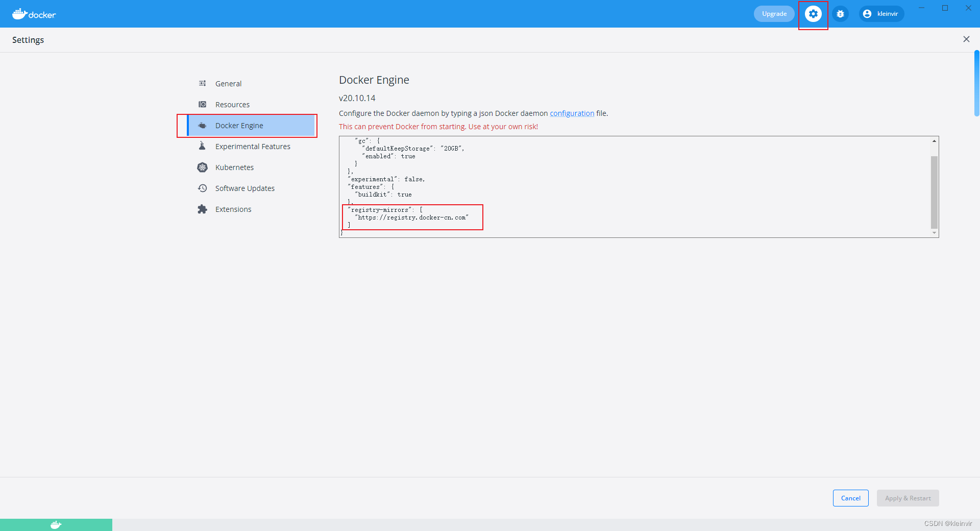Click the Docker Engine whale icon
Image resolution: width=980 pixels, height=531 pixels.
click(203, 125)
